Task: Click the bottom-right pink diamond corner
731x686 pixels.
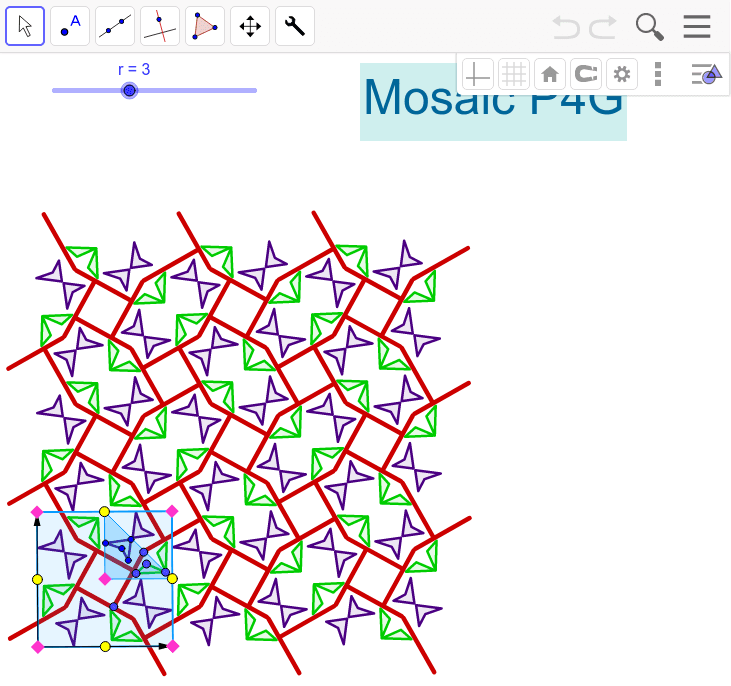Action: tap(173, 646)
